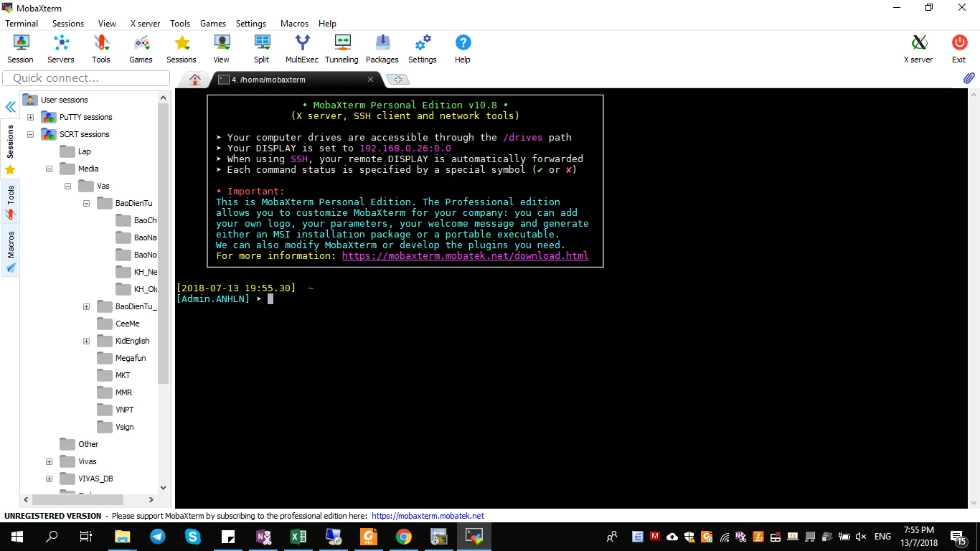Collapse the sidebar with the double-chevron icon
The height and width of the screenshot is (551, 980).
[x=11, y=107]
